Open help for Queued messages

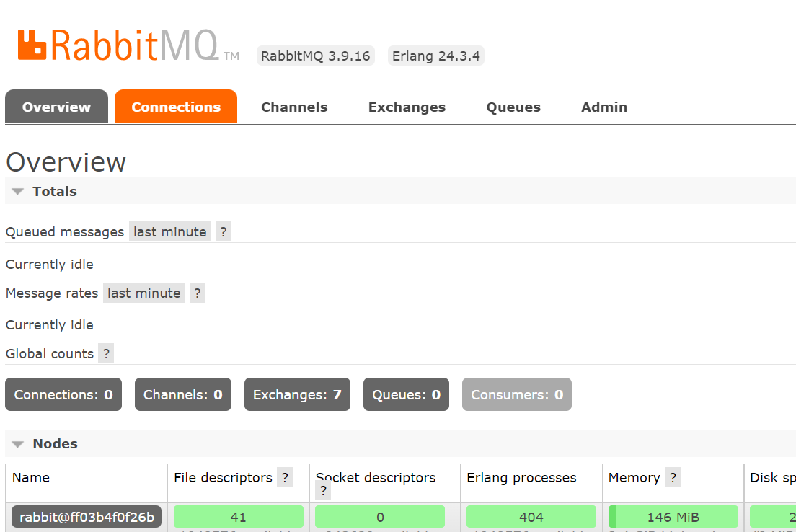[224, 232]
